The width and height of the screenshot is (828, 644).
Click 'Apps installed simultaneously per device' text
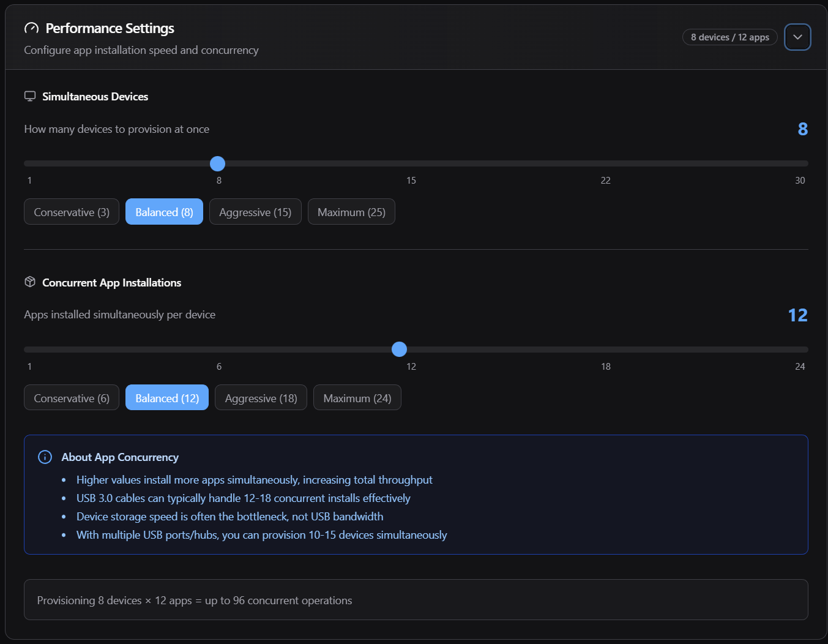pos(120,315)
